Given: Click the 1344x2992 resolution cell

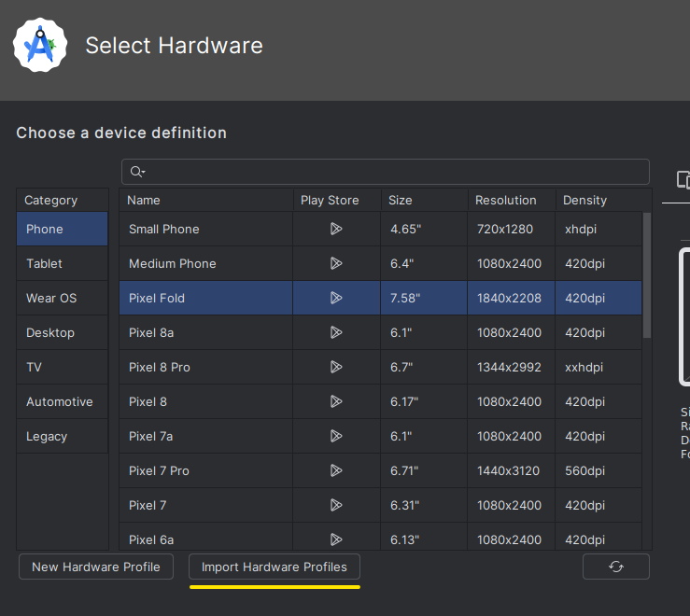Looking at the screenshot, I should click(511, 367).
